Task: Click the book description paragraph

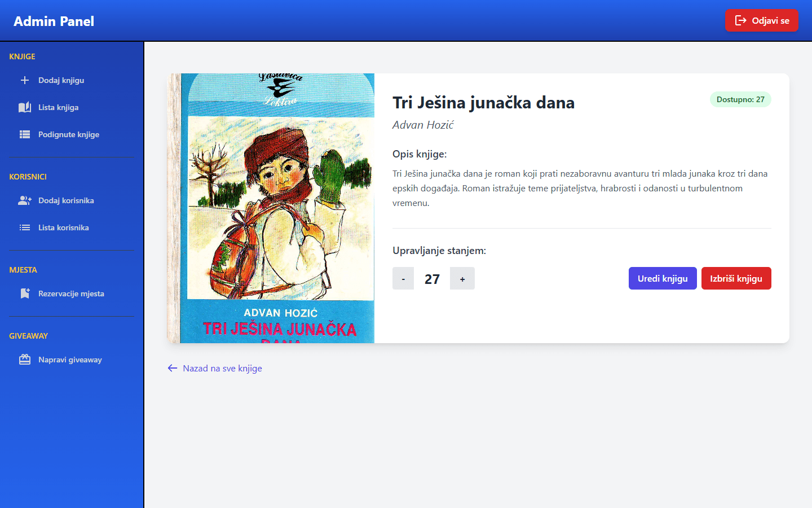Action: pyautogui.click(x=581, y=188)
